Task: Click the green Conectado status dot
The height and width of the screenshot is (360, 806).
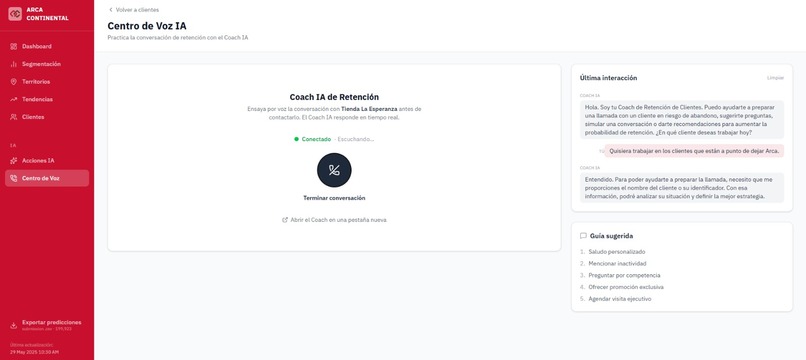Action: [296, 139]
